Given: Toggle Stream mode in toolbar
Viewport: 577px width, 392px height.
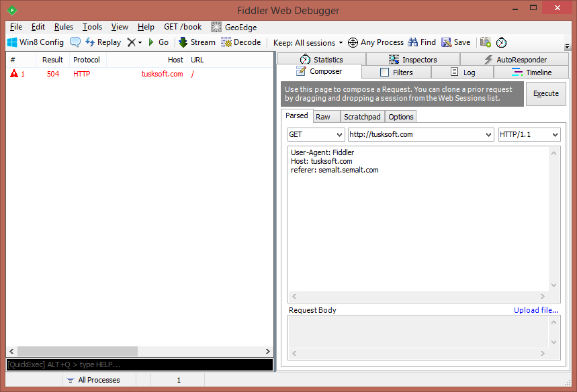Looking at the screenshot, I should coord(197,42).
